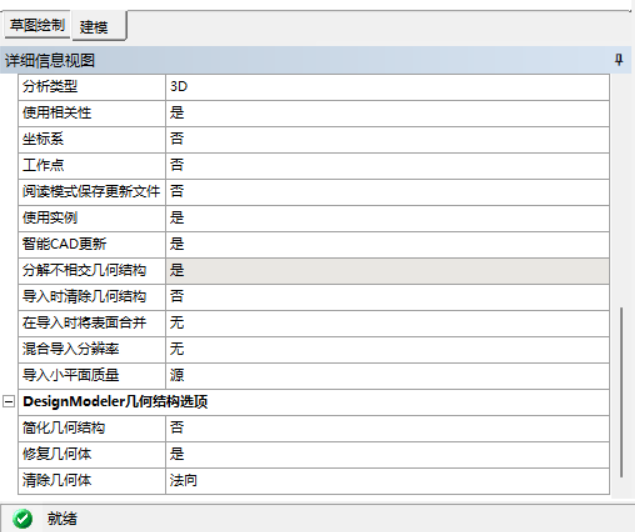The height and width of the screenshot is (532, 635).
Task: Select the 修复几何体 label cell
Action: pyautogui.click(x=92, y=455)
